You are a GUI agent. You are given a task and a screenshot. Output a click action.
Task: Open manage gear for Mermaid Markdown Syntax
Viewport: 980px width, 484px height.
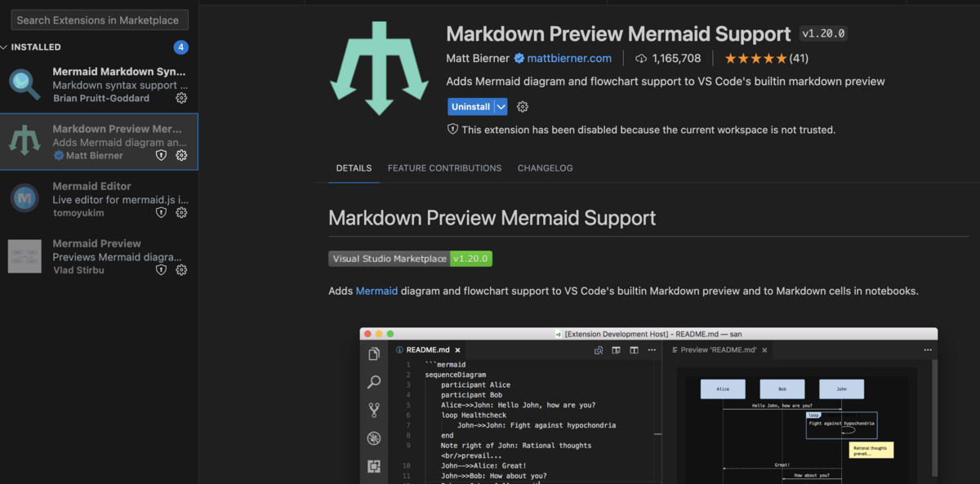[181, 98]
